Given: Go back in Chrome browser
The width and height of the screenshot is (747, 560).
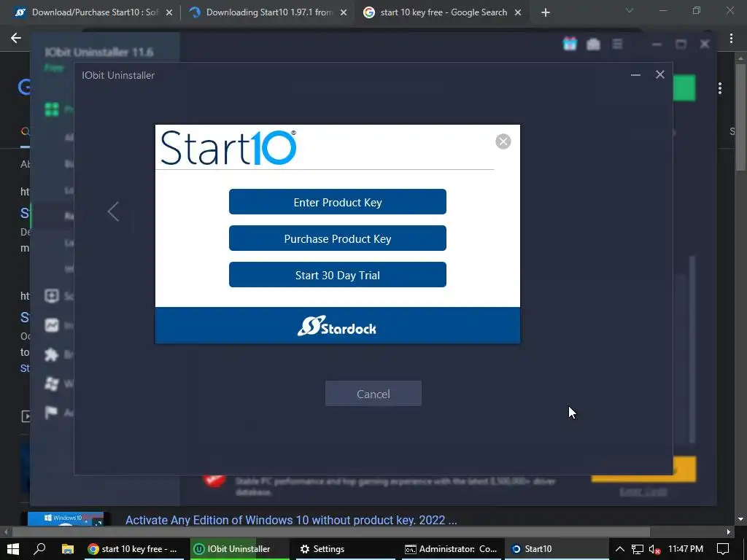Looking at the screenshot, I should coord(16,38).
